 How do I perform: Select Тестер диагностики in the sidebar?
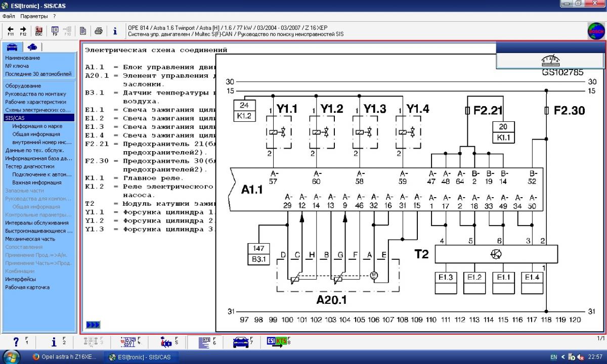[30, 166]
